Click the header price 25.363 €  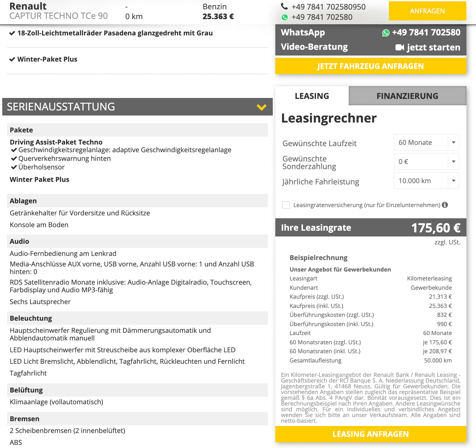[x=218, y=16]
